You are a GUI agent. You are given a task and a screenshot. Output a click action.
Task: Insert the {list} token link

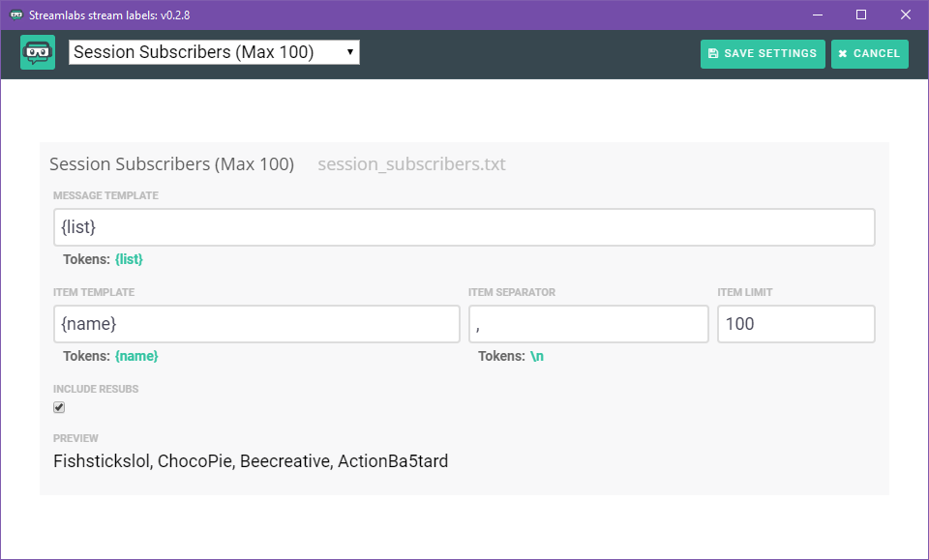point(129,259)
